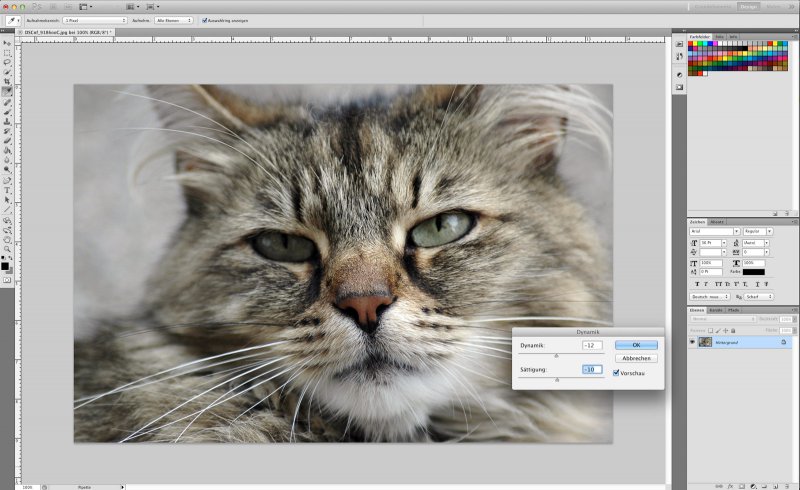Switch to the Zeichen tab
800x490 pixels.
click(697, 222)
